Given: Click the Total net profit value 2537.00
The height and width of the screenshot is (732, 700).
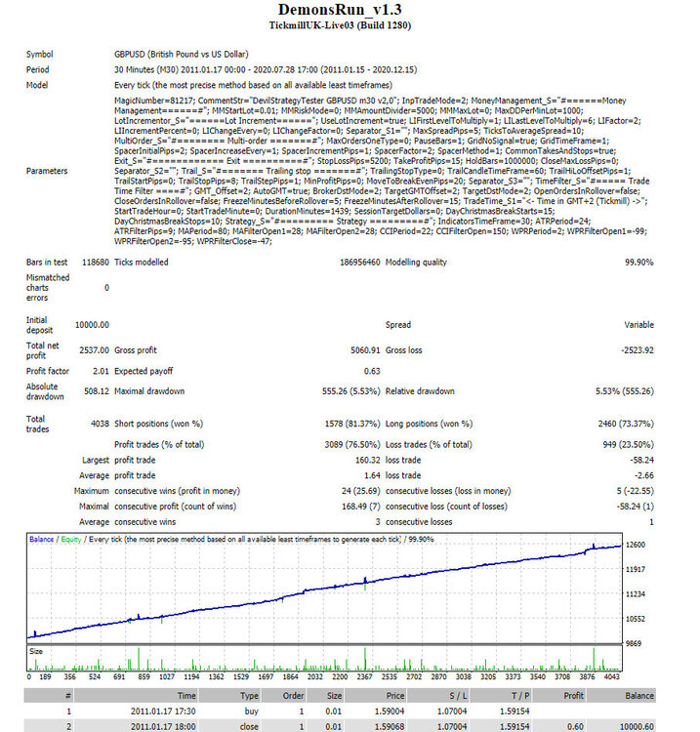Looking at the screenshot, I should pyautogui.click(x=95, y=350).
